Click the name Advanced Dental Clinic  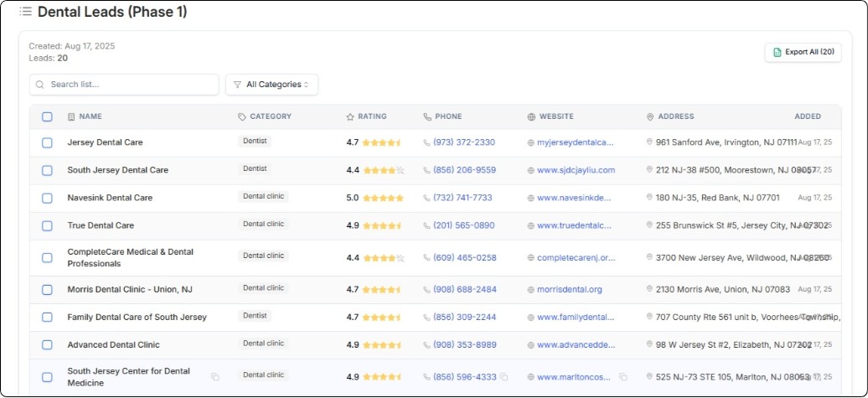(x=113, y=345)
